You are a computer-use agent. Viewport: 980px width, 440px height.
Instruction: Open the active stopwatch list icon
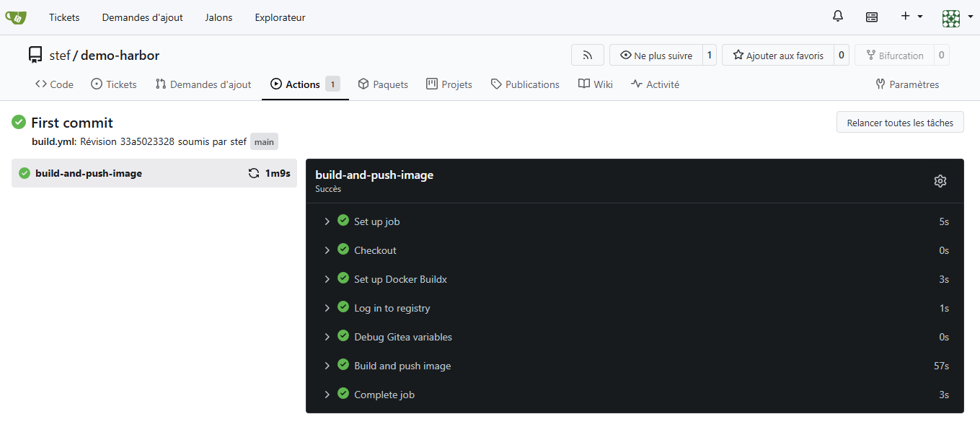coord(872,17)
